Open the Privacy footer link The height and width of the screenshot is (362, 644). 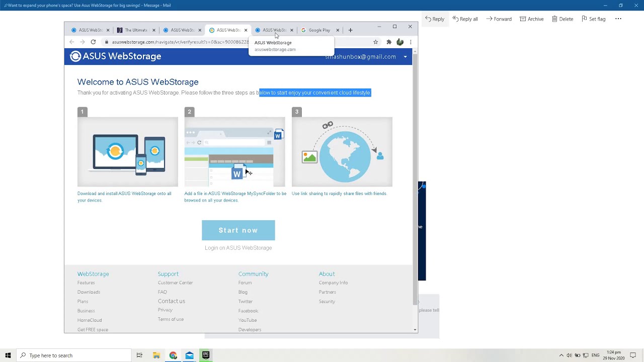tap(165, 310)
